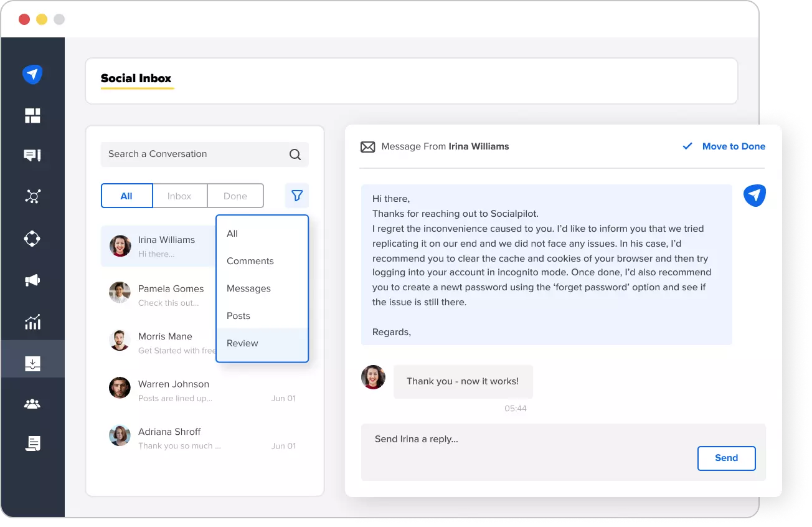Select the grid dashboard icon in sidebar

pyautogui.click(x=32, y=115)
